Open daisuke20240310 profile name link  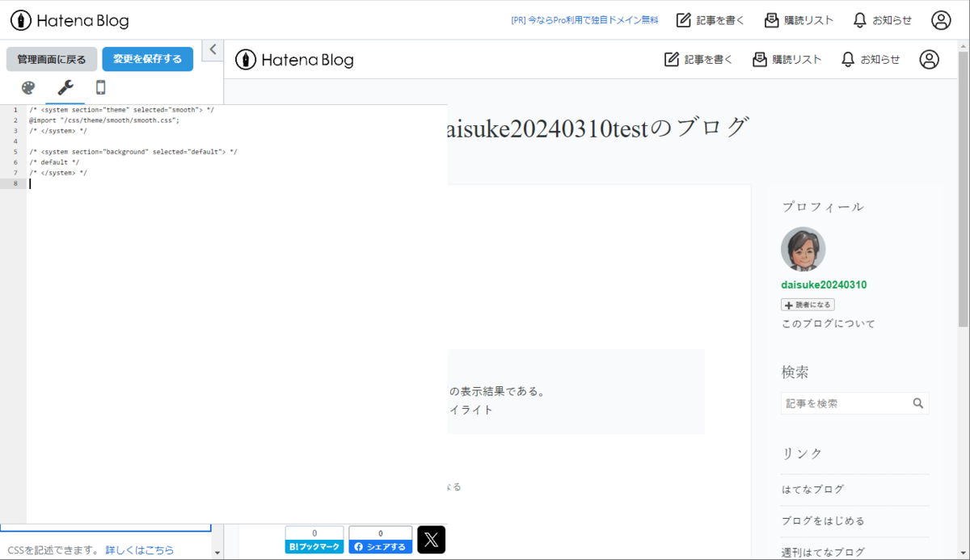pos(824,285)
